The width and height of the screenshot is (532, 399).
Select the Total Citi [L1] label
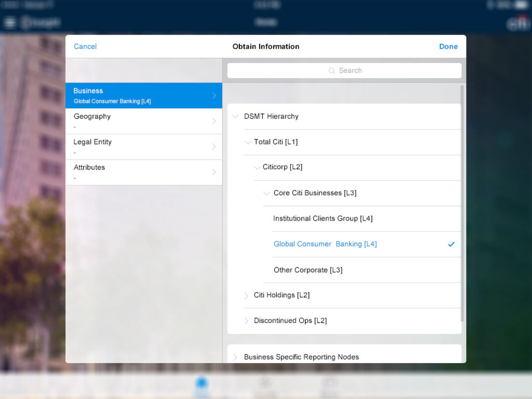(x=276, y=142)
